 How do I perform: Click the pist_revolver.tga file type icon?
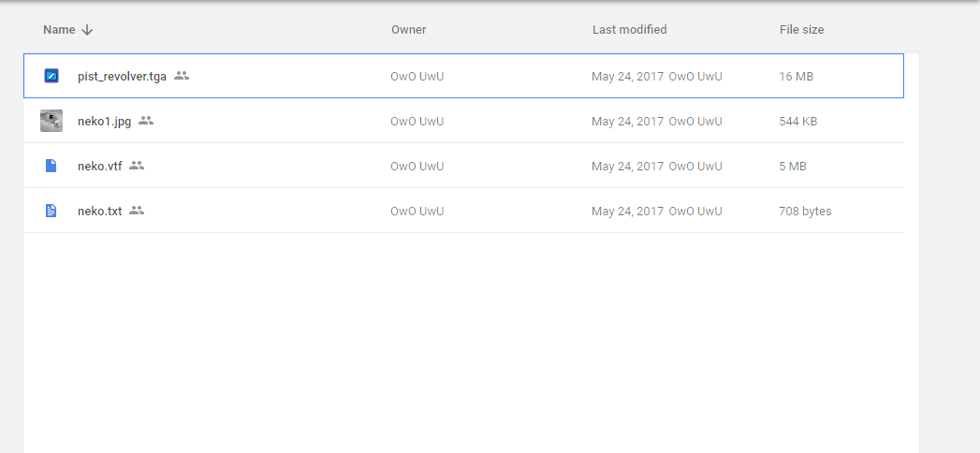[51, 76]
